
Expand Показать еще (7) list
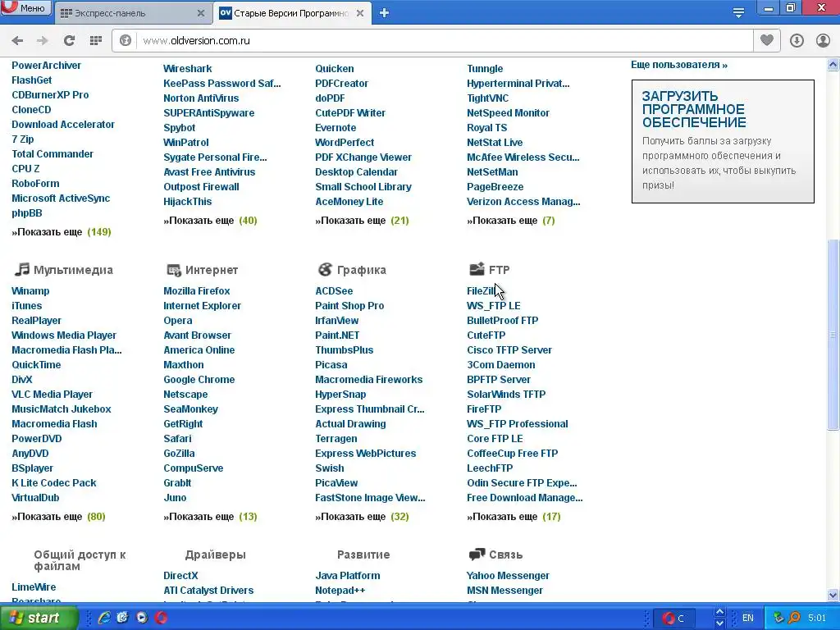(511, 221)
